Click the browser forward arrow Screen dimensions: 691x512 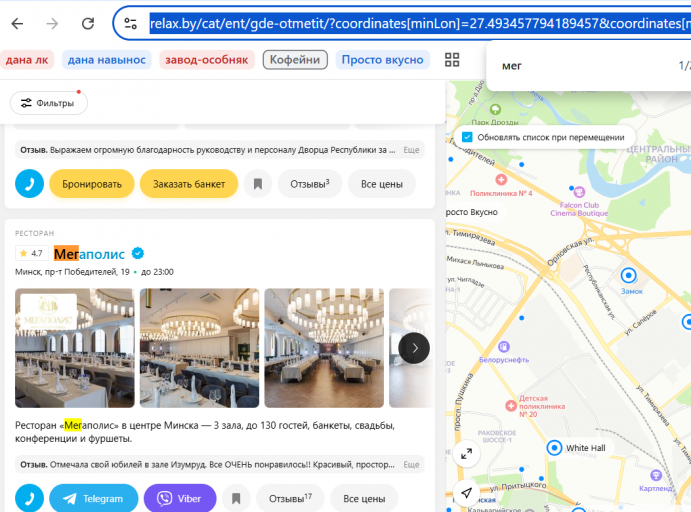52,23
